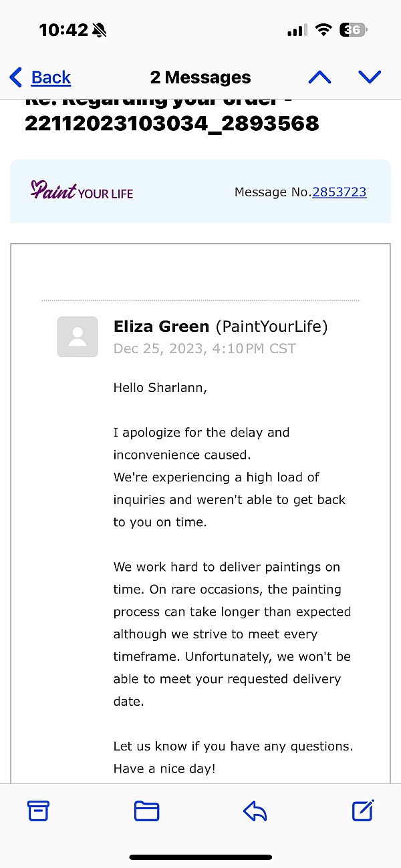Click the Paint Your Life logo
Viewport: 401px width, 868px height.
click(x=82, y=192)
